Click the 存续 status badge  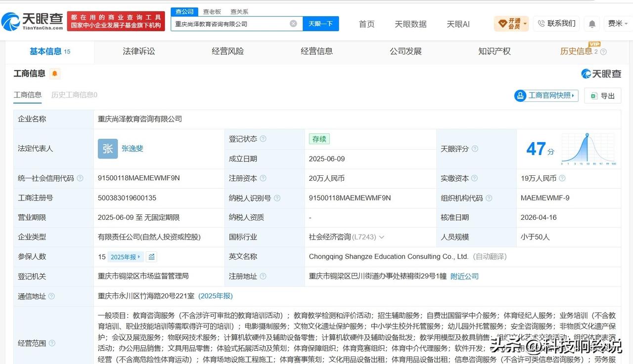pyautogui.click(x=319, y=139)
